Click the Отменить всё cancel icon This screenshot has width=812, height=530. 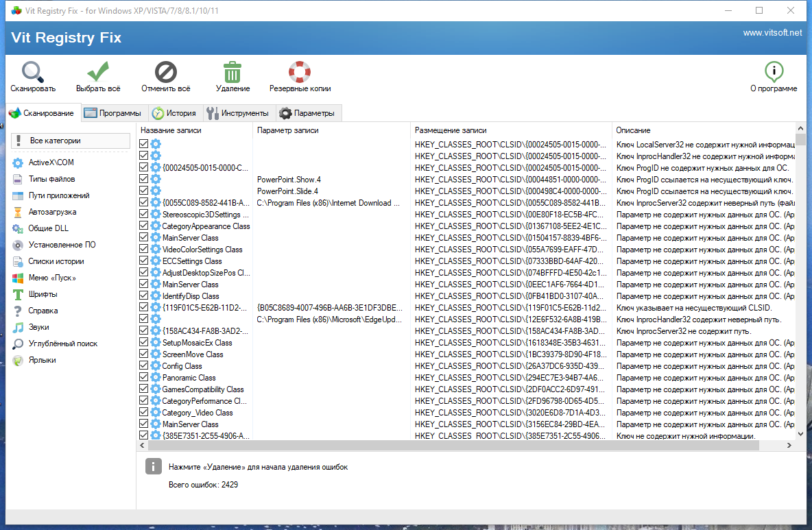tap(166, 72)
